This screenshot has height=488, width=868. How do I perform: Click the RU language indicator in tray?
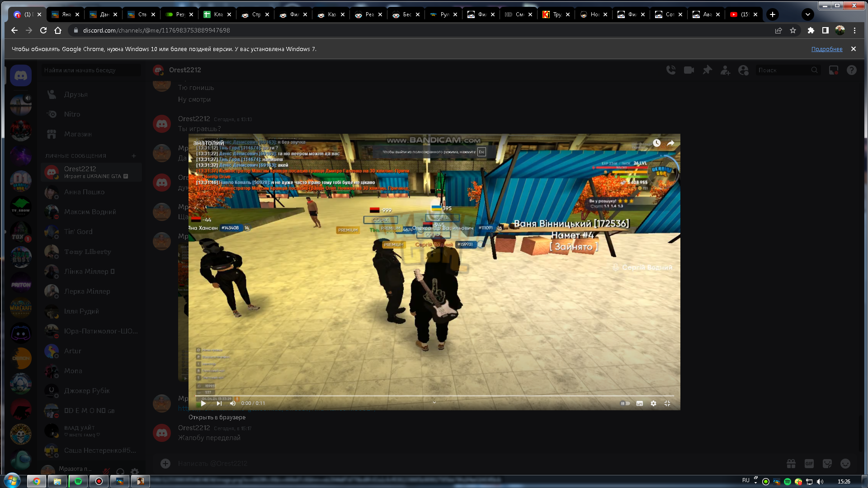pyautogui.click(x=746, y=480)
